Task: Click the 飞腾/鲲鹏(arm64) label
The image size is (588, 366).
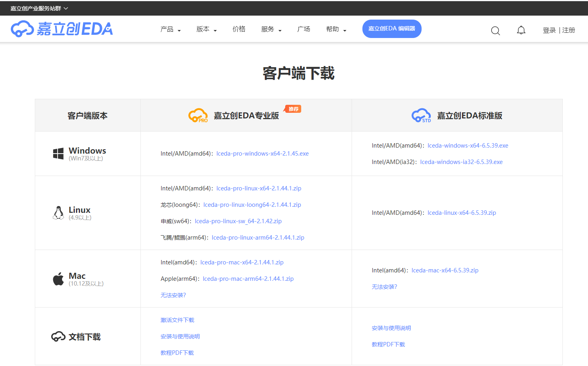Action: coord(184,238)
